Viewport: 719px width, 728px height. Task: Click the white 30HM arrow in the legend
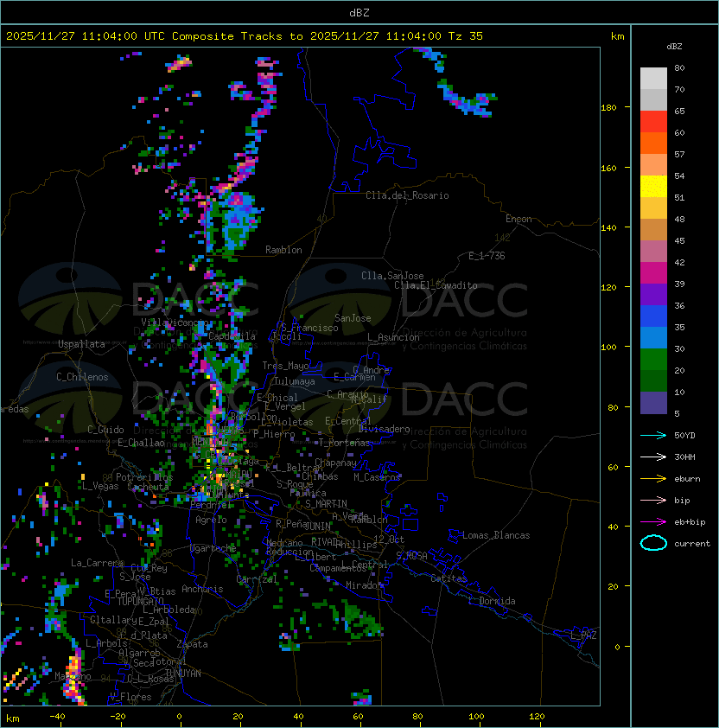pyautogui.click(x=653, y=457)
